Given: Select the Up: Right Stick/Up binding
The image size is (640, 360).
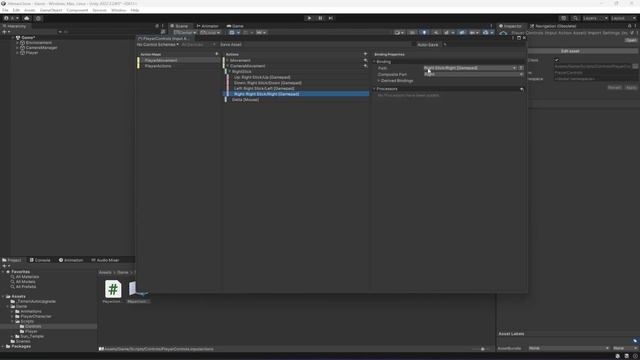Looking at the screenshot, I should tap(262, 77).
